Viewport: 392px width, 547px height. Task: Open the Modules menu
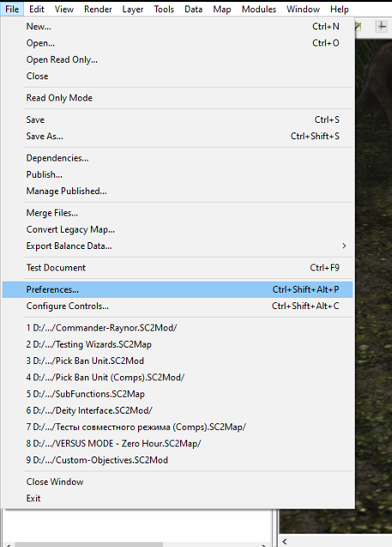(259, 9)
